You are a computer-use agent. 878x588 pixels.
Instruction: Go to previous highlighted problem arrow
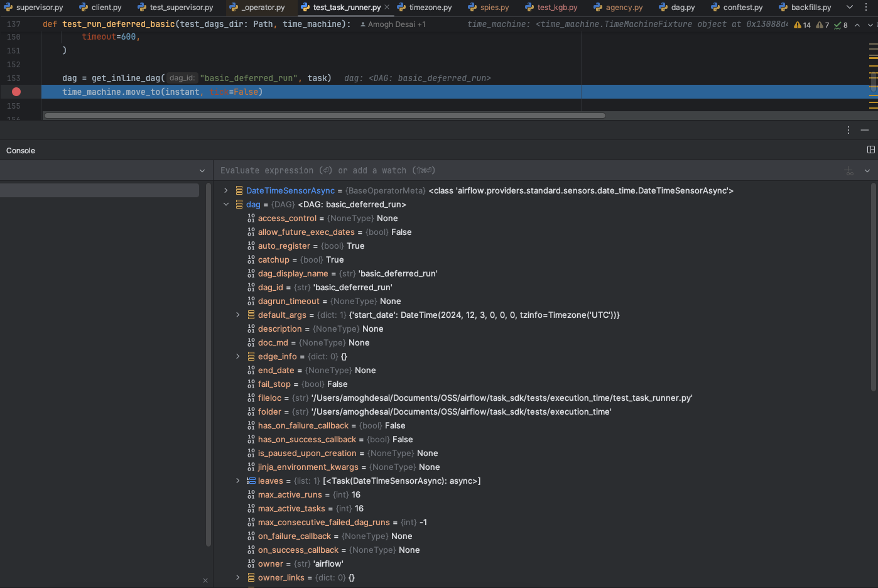click(857, 25)
